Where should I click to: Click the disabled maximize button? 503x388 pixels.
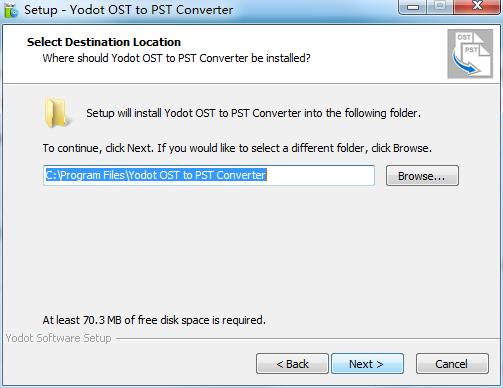440,6
